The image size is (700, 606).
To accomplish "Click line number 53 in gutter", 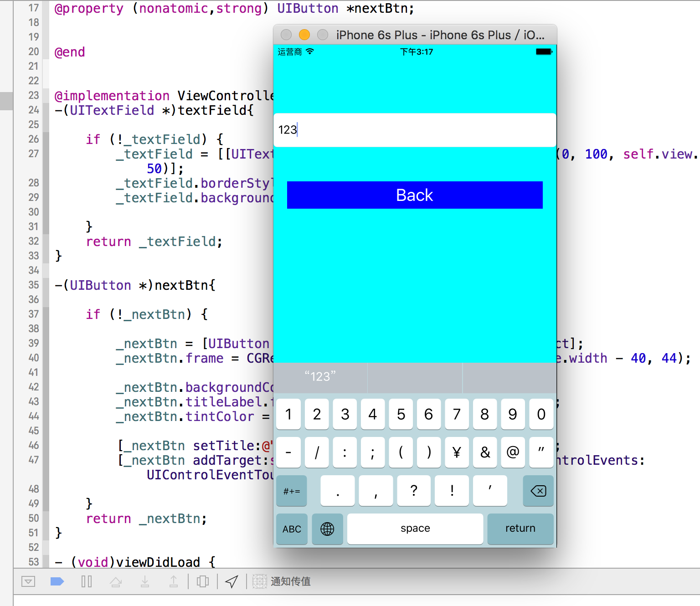I will click(34, 562).
